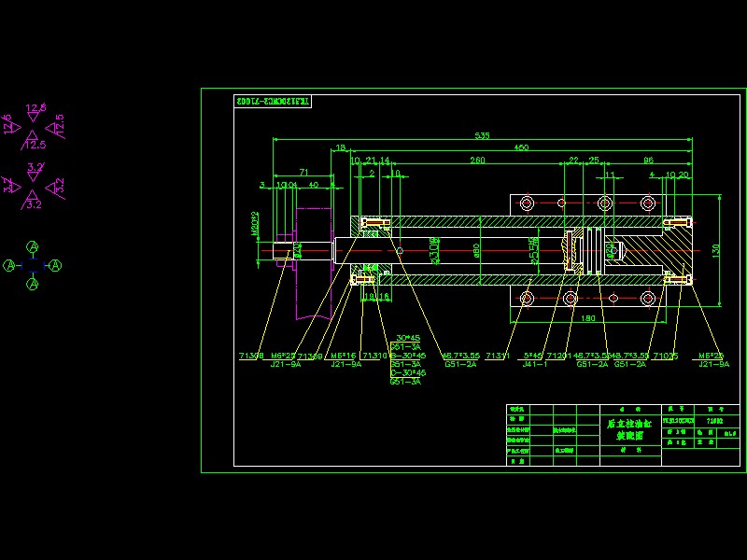747x560 pixels.
Task: Select the left datum A circle marker
Action: point(10,266)
